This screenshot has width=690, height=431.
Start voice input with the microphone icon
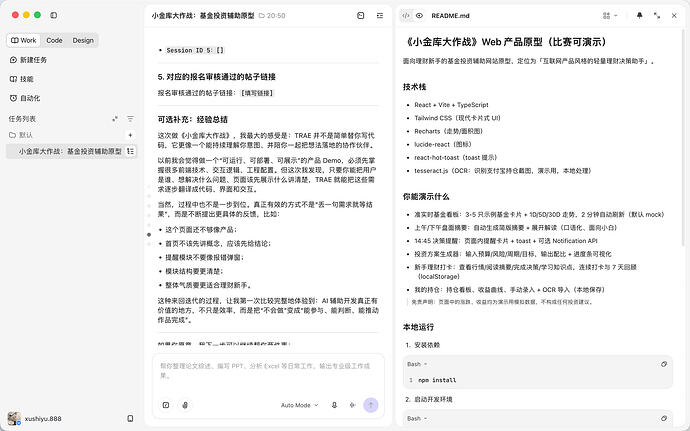pyautogui.click(x=334, y=405)
